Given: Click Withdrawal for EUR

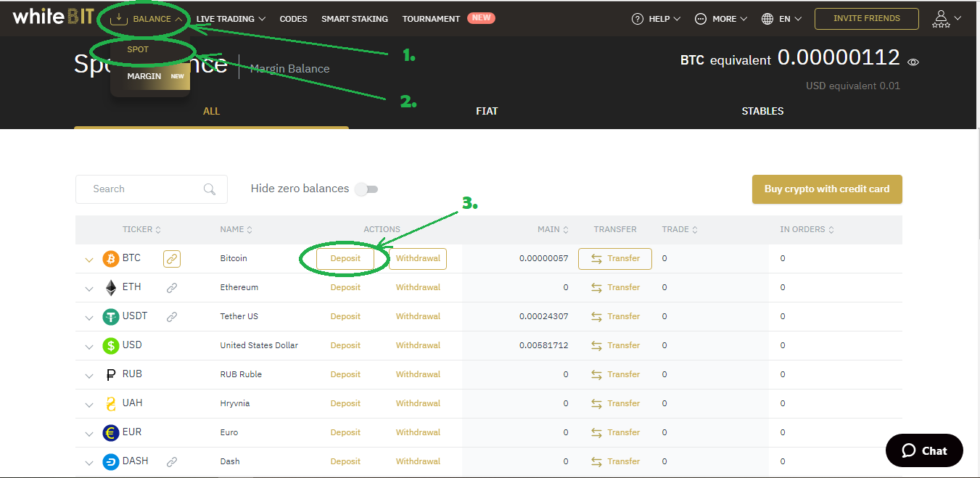Looking at the screenshot, I should point(418,432).
